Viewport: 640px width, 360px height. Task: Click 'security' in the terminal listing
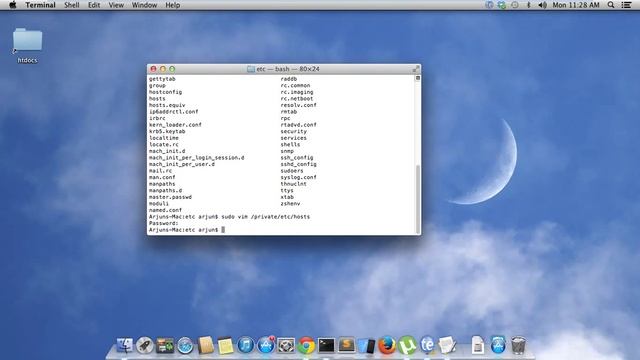[x=293, y=131]
